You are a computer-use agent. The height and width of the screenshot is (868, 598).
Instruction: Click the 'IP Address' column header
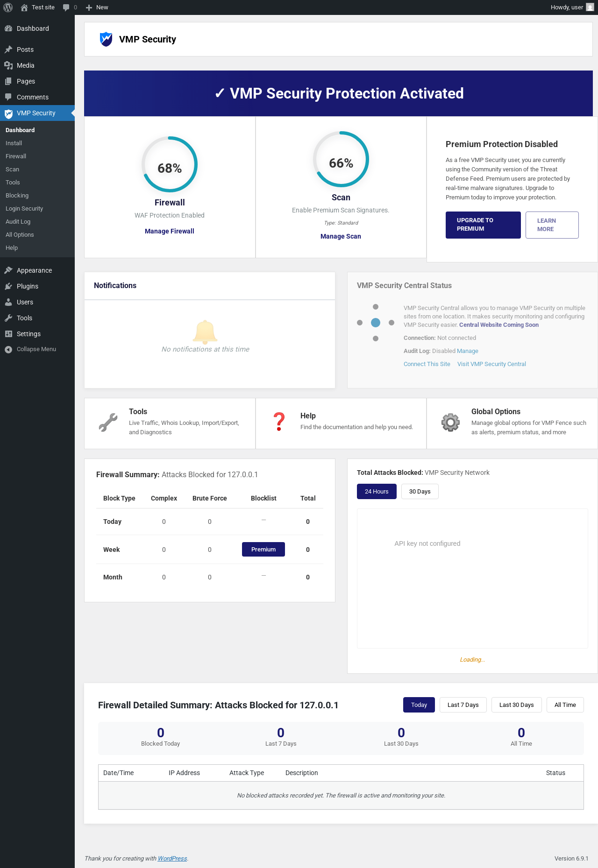click(184, 773)
